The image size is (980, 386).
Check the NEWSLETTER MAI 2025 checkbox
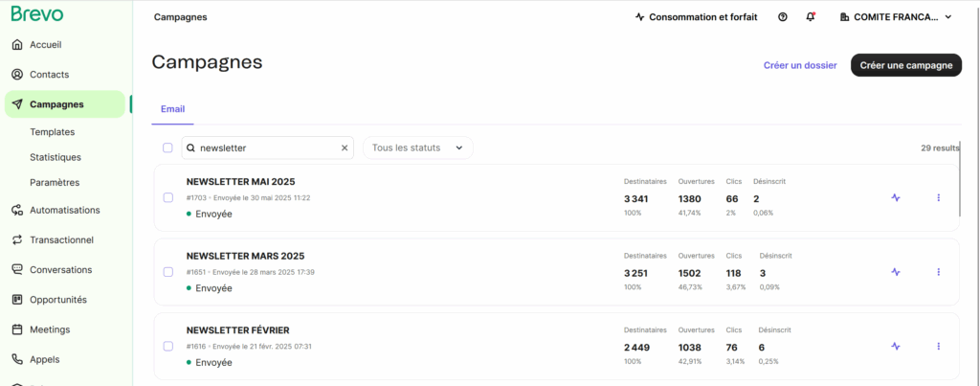(x=168, y=197)
